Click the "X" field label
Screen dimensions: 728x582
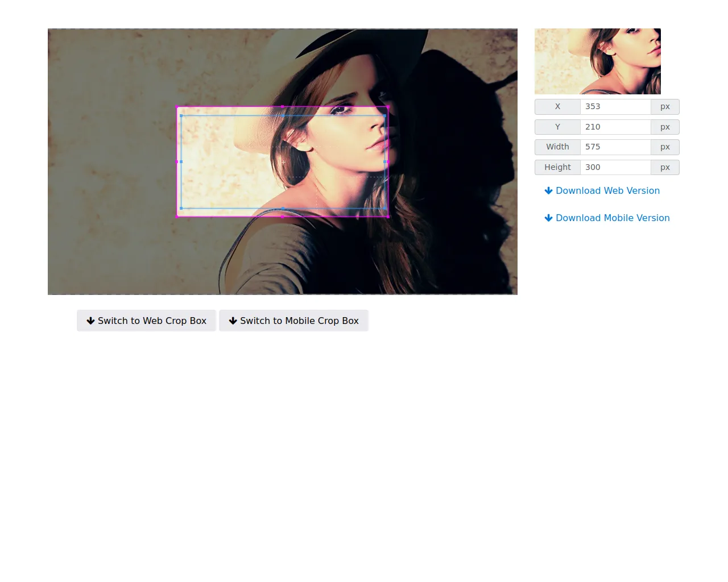557,107
